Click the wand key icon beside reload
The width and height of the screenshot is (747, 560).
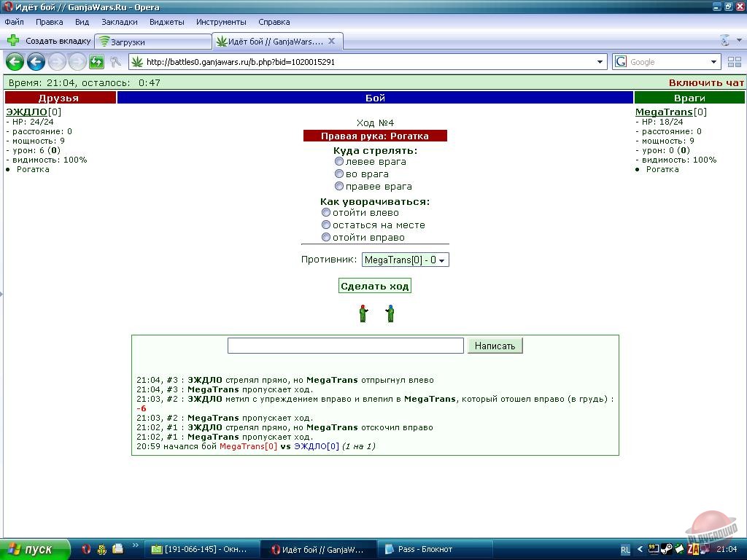coord(115,62)
